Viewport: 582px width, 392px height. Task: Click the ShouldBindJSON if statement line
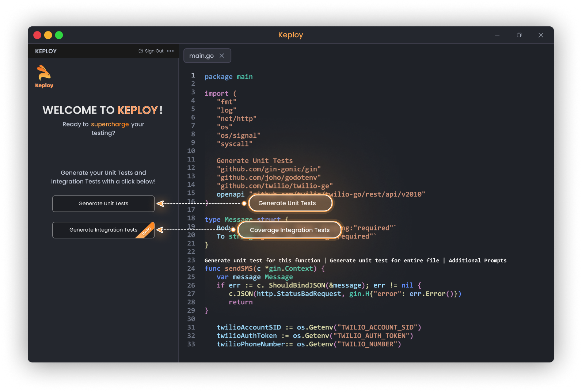click(319, 285)
